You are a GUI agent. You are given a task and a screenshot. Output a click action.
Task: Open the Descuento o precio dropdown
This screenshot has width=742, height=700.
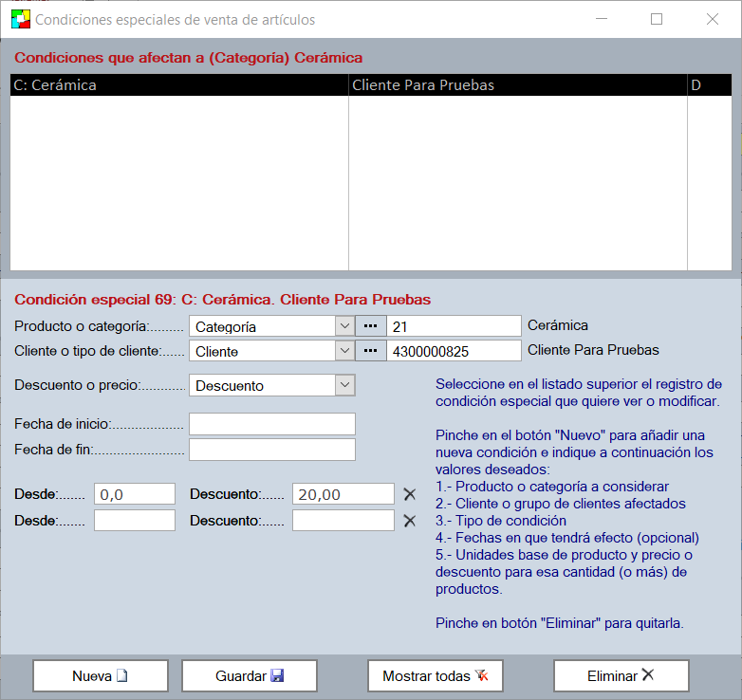[x=345, y=385]
